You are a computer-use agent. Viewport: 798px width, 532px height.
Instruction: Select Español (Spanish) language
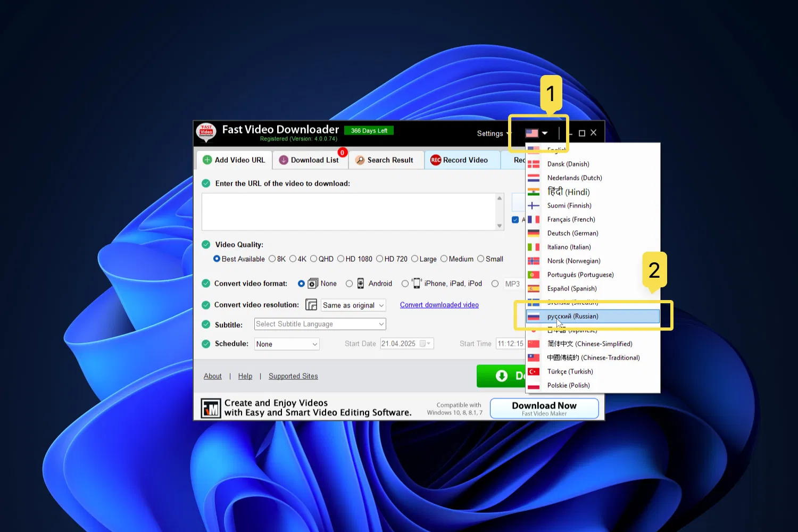click(593, 289)
